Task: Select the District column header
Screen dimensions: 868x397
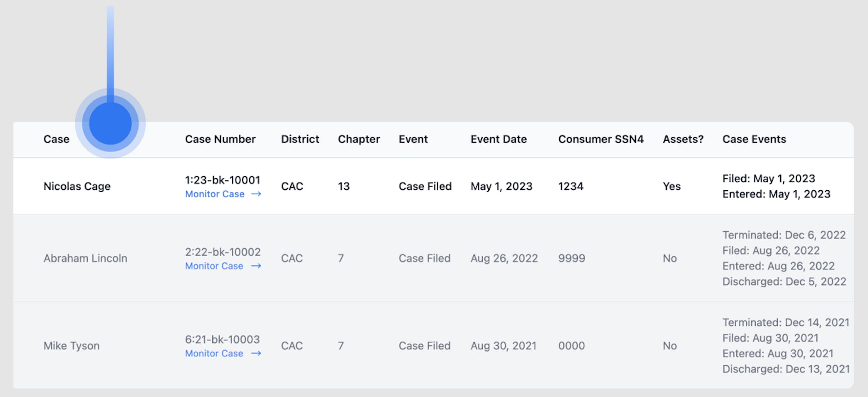Action: click(x=300, y=139)
